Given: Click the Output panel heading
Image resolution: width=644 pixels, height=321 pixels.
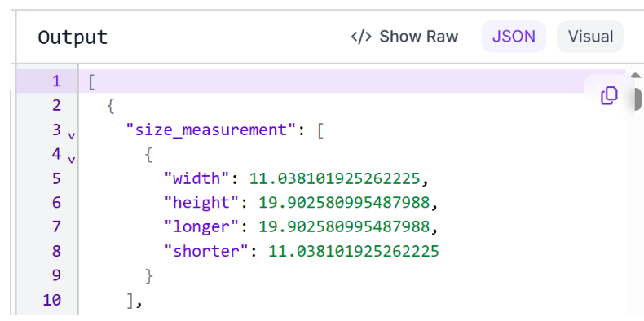Looking at the screenshot, I should point(73,37).
